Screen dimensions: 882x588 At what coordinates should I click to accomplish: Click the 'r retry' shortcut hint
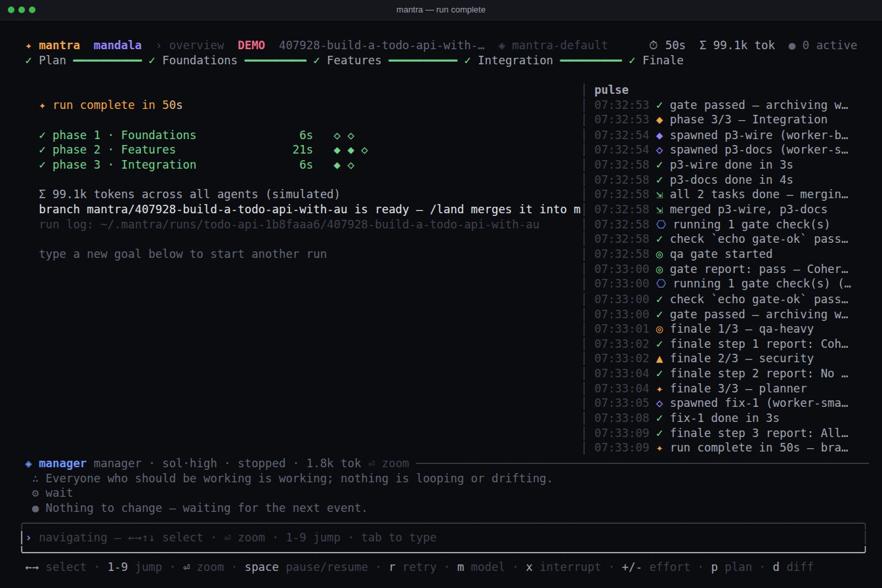(x=413, y=567)
